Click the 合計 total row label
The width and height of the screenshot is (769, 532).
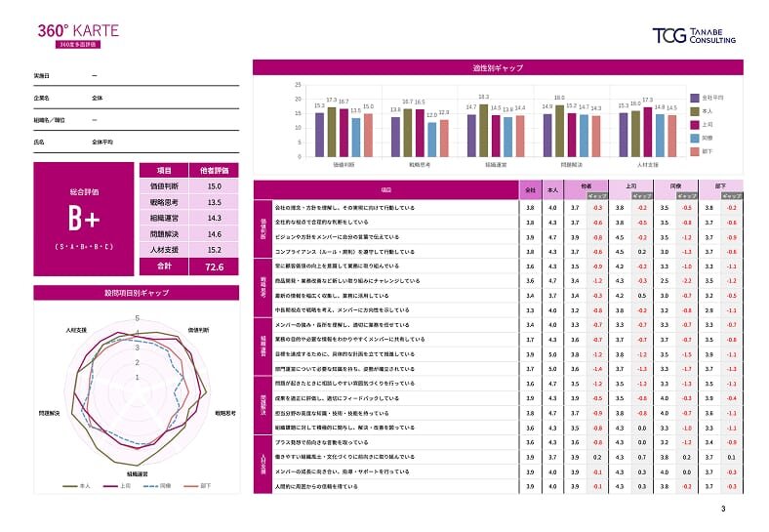click(164, 266)
